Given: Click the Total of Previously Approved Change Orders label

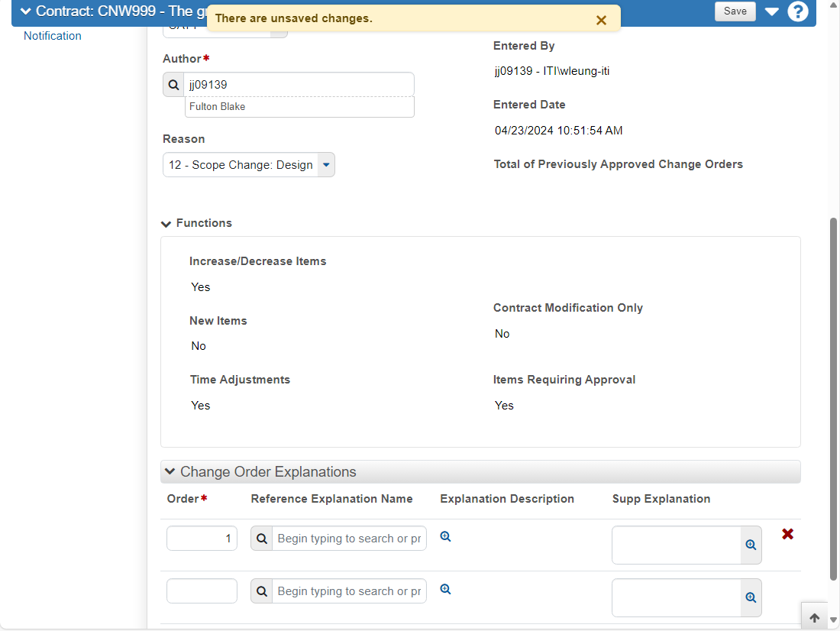Looking at the screenshot, I should pos(619,164).
